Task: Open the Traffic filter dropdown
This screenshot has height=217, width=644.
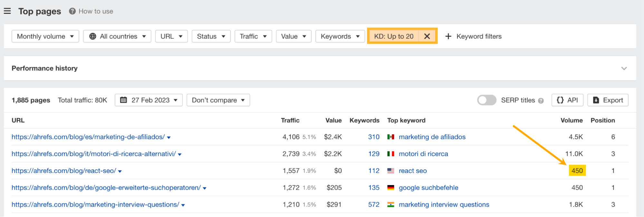Action: coord(253,36)
